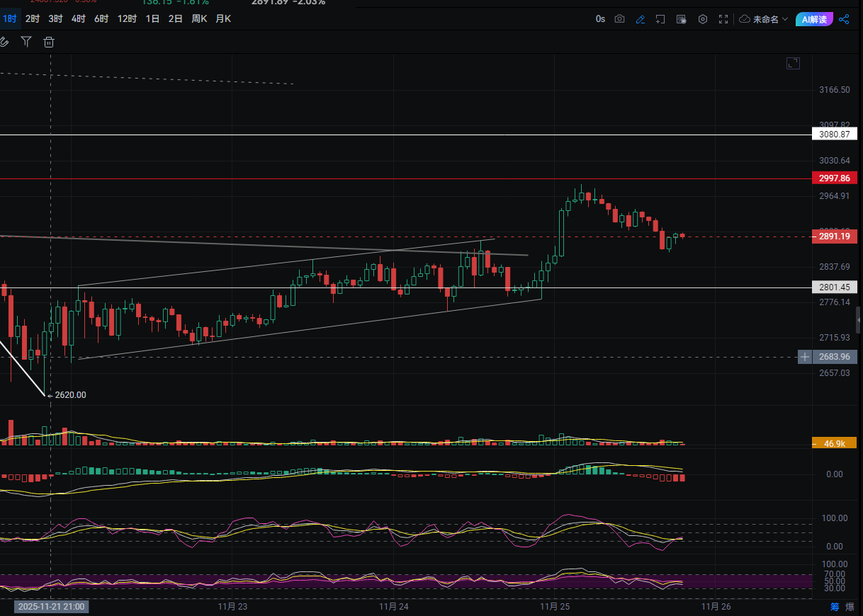Open chart settings hexagon icon
This screenshot has height=616, width=863.
pyautogui.click(x=703, y=19)
